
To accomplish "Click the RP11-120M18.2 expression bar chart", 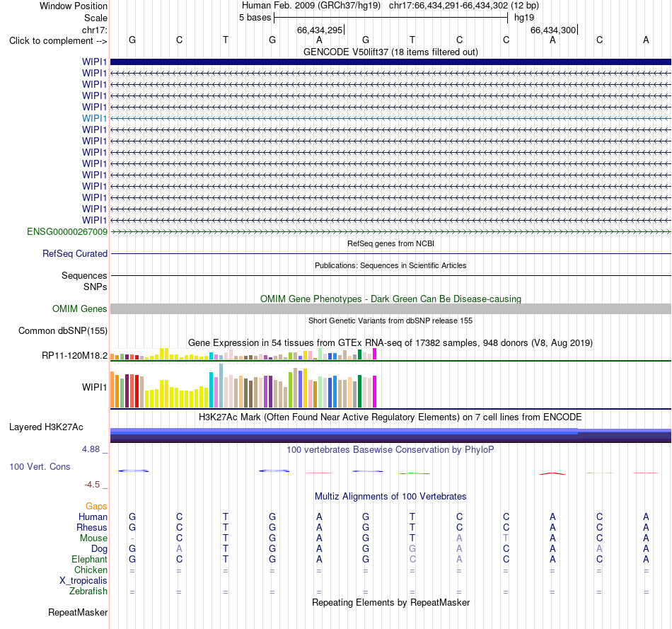I will (243, 354).
